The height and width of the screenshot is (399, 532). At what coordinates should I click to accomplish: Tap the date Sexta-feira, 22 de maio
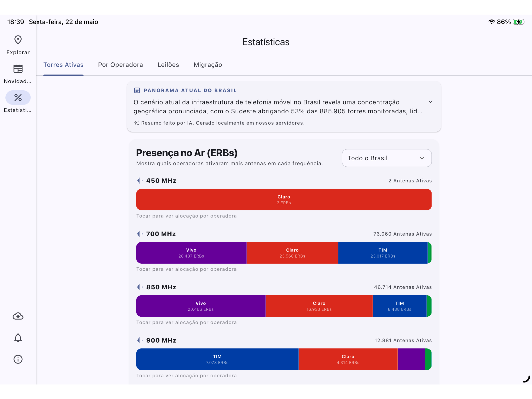(x=63, y=22)
